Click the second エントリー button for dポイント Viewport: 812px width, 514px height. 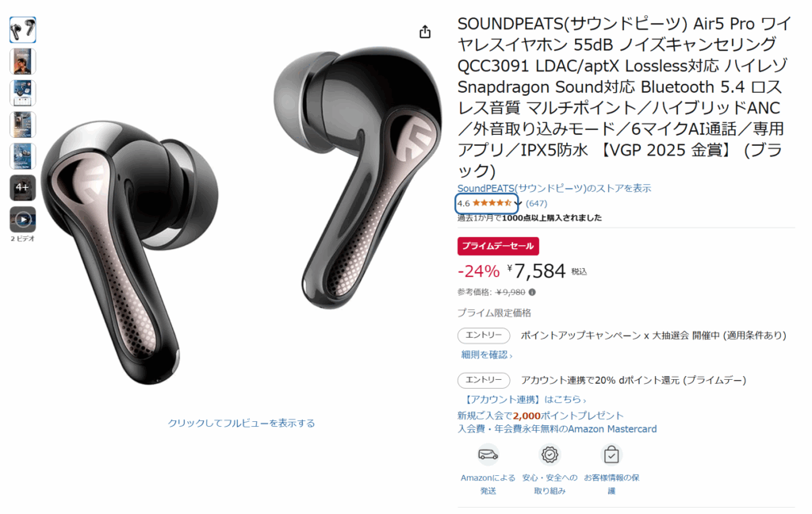coord(484,380)
